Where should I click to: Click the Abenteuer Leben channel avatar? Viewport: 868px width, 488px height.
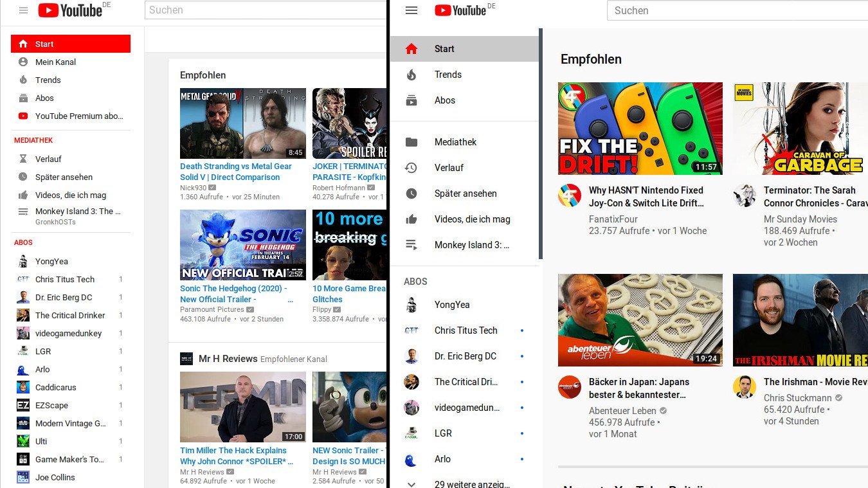[570, 387]
